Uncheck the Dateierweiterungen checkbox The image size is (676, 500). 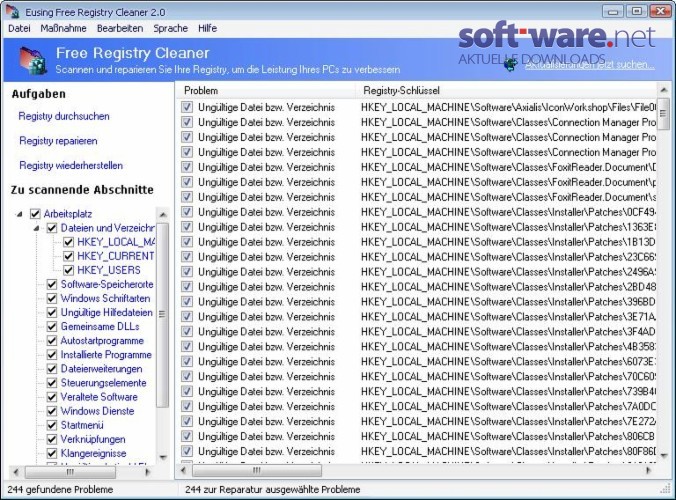point(52,369)
